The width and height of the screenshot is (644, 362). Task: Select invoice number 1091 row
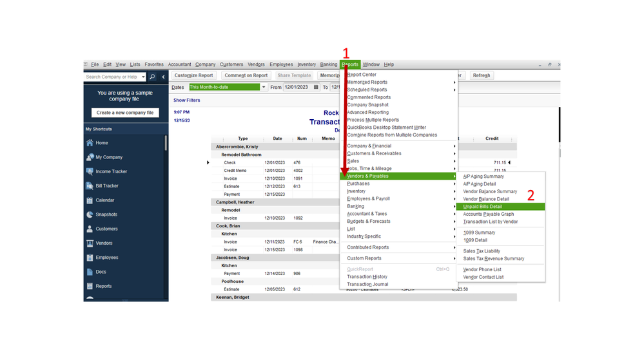click(275, 178)
